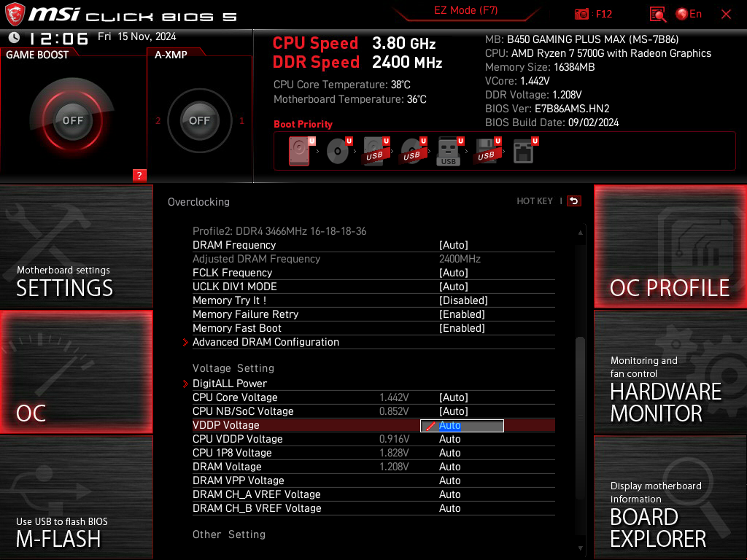Select the CPU VDDP Voltage Auto value

449,438
